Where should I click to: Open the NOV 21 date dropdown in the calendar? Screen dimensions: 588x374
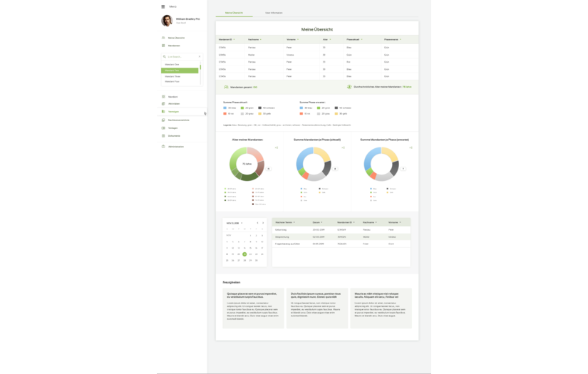point(242,223)
